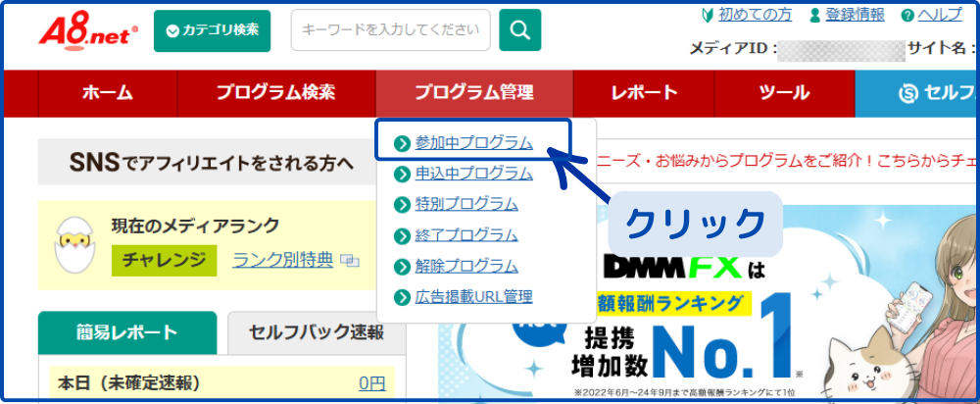Go to the ホーム navigation item

[x=107, y=93]
